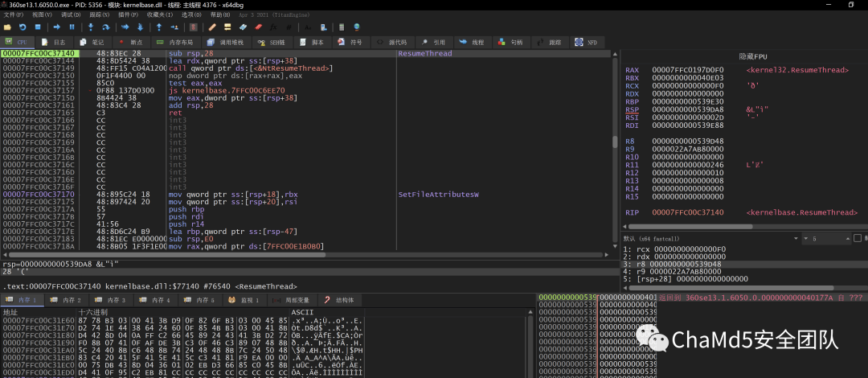
Task: Pause execution with the pause icon
Action: click(71, 27)
